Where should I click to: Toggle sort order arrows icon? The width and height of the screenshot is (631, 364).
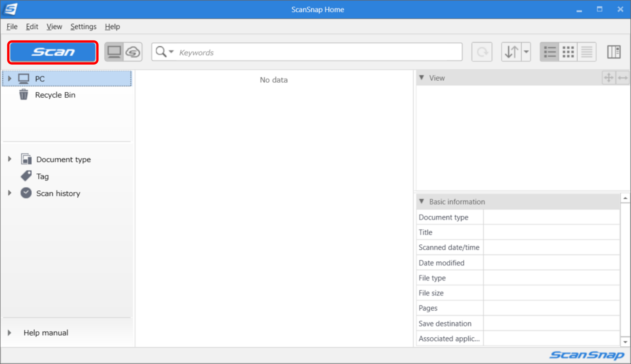click(x=511, y=52)
